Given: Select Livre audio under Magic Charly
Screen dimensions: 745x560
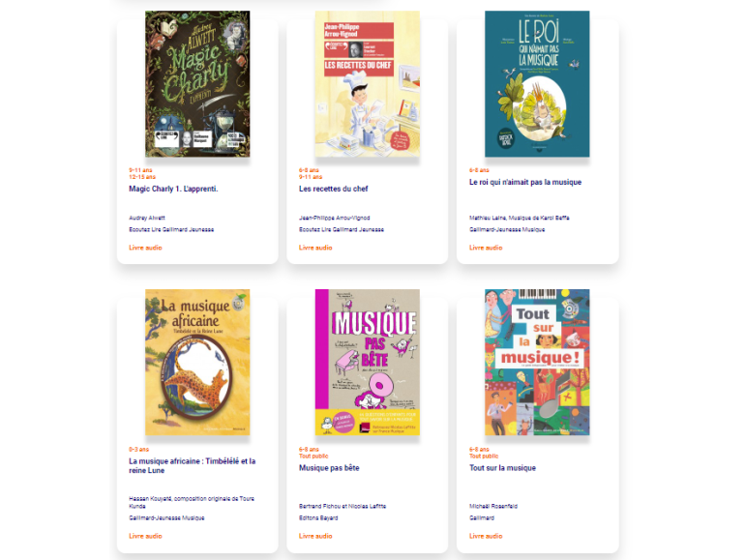Looking at the screenshot, I should 145,248.
